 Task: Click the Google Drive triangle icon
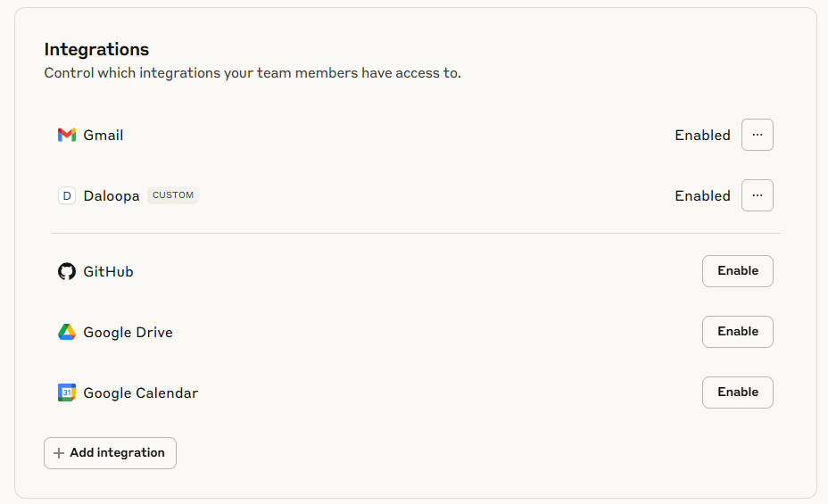pos(67,332)
